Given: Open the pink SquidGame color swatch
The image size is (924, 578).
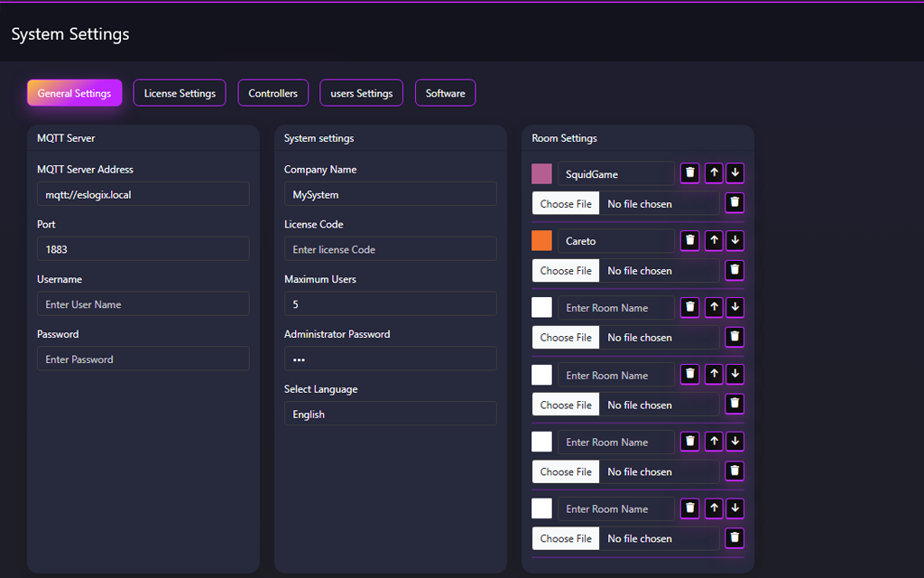Looking at the screenshot, I should pyautogui.click(x=541, y=173).
